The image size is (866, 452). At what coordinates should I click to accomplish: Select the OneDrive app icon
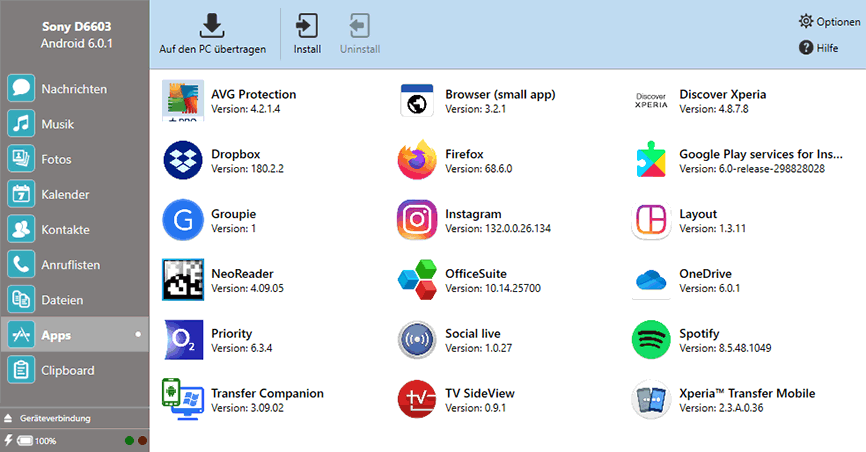651,280
